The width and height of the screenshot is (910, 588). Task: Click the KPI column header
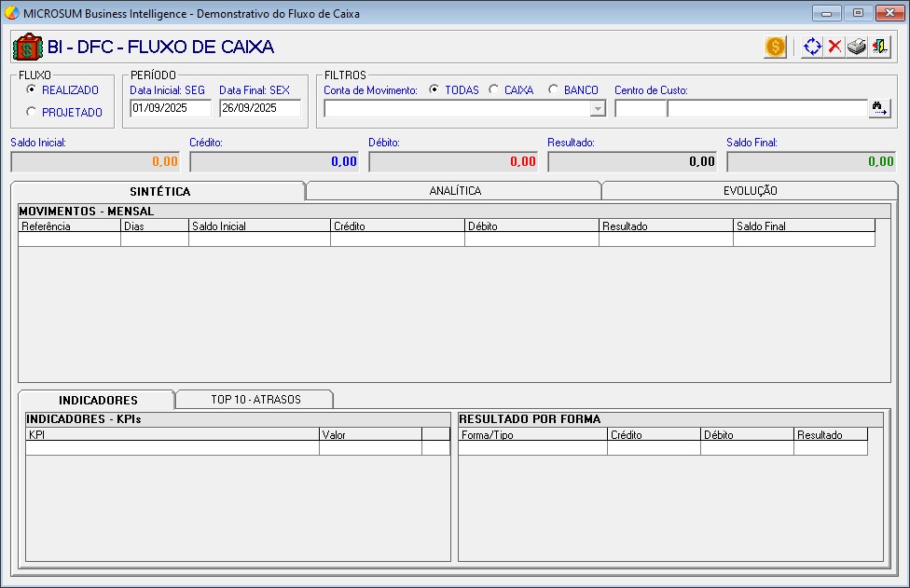click(x=172, y=434)
